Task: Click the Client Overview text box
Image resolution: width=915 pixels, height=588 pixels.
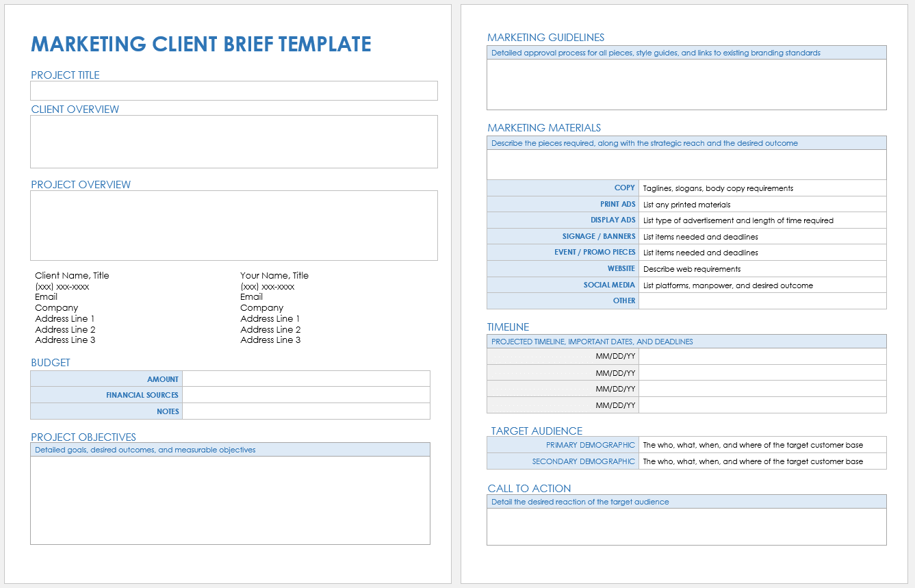Action: tap(234, 142)
